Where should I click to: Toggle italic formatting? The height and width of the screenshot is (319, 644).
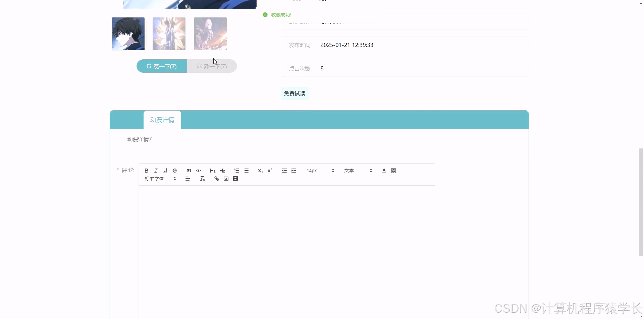(x=156, y=171)
